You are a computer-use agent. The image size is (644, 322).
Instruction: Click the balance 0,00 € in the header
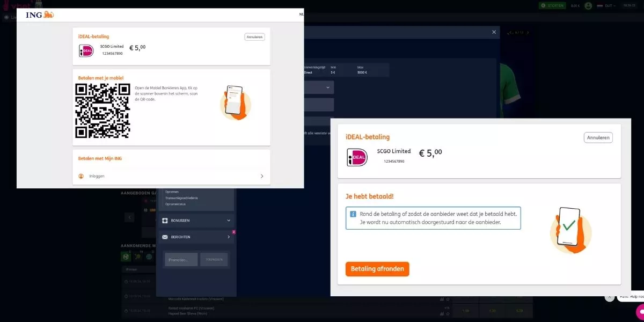coord(575,5)
